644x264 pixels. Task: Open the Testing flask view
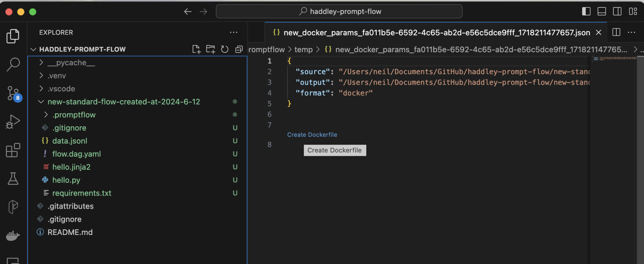pyautogui.click(x=13, y=179)
